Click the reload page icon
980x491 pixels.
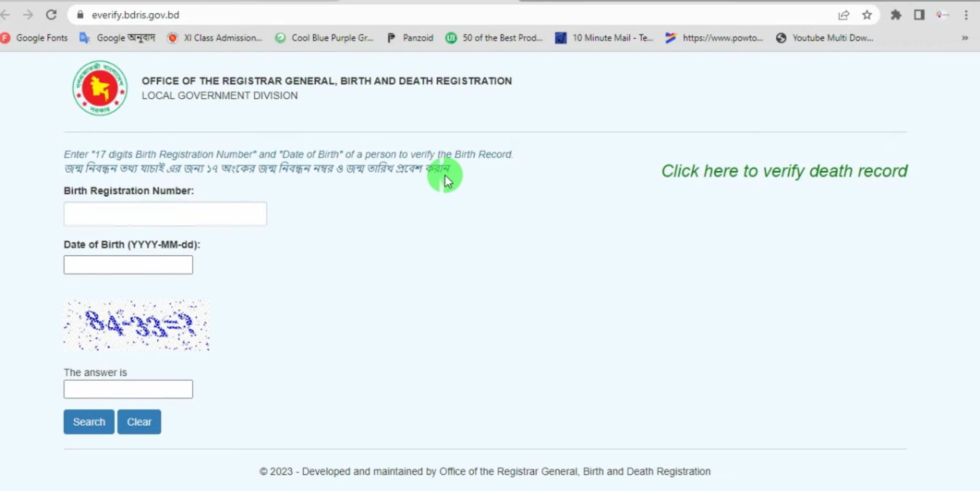pos(51,15)
